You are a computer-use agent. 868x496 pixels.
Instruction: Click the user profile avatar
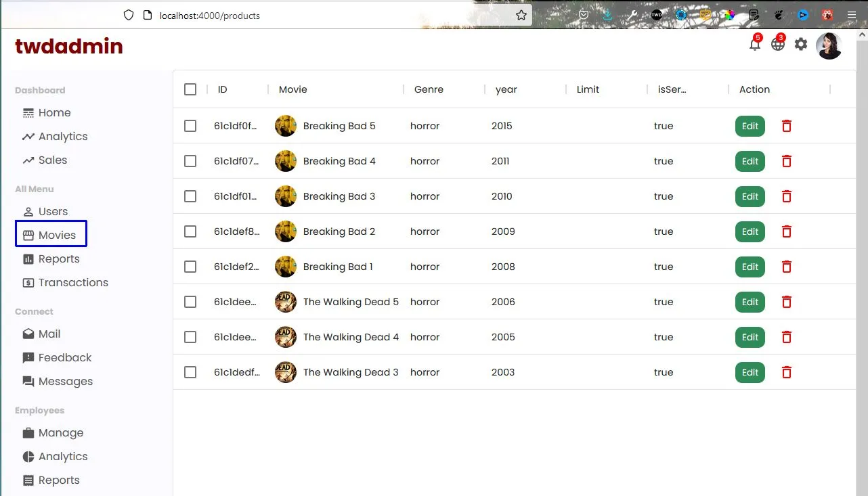coord(829,46)
